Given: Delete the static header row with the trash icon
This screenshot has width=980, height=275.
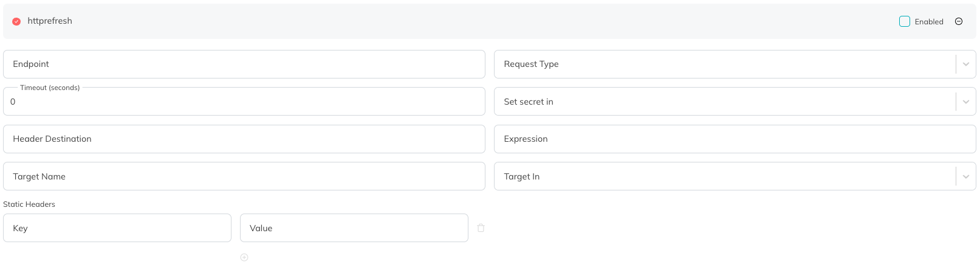Looking at the screenshot, I should [x=481, y=228].
